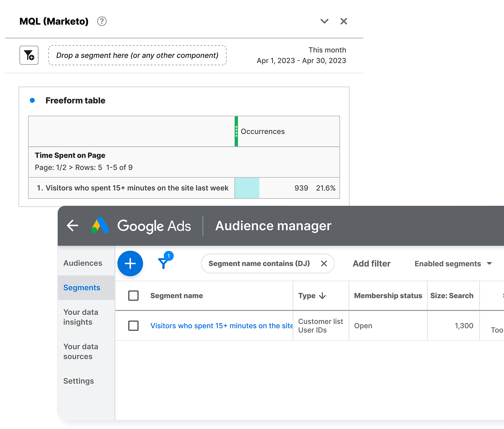This screenshot has width=504, height=429.
Task: Remove the Segment name contains (DJ) filter
Action: tap(324, 264)
